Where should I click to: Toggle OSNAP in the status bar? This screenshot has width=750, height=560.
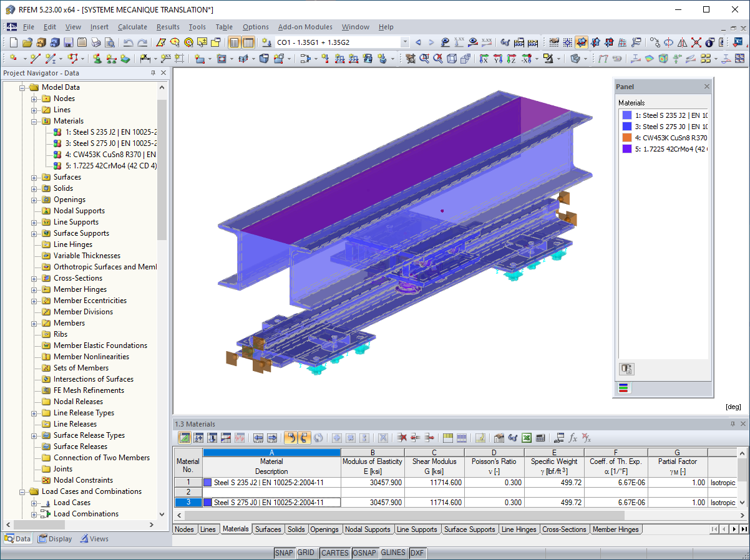tap(364, 553)
